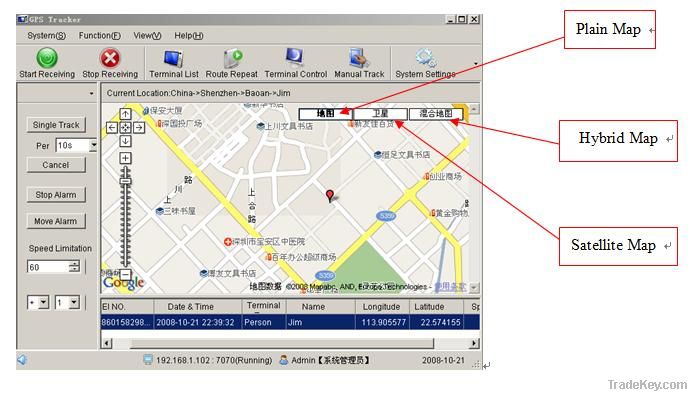This screenshot has height=394, width=690.
Task: Switch to the satellite (卫星) map tab
Action: click(381, 114)
